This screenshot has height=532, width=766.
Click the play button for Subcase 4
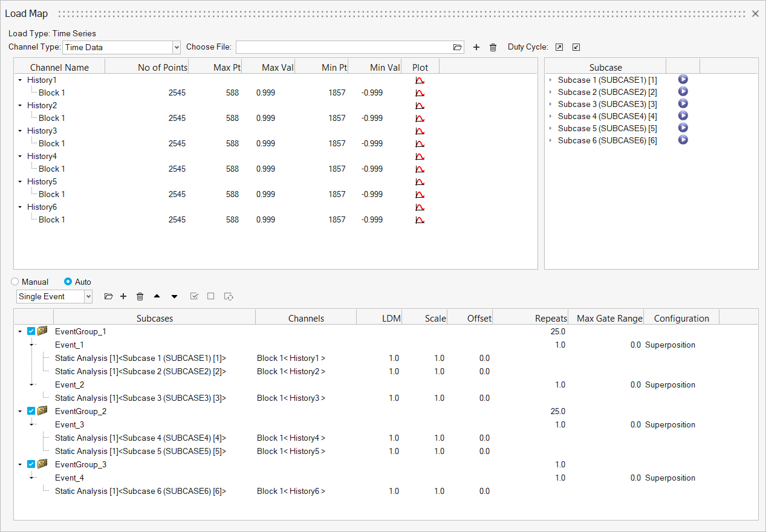click(x=683, y=116)
